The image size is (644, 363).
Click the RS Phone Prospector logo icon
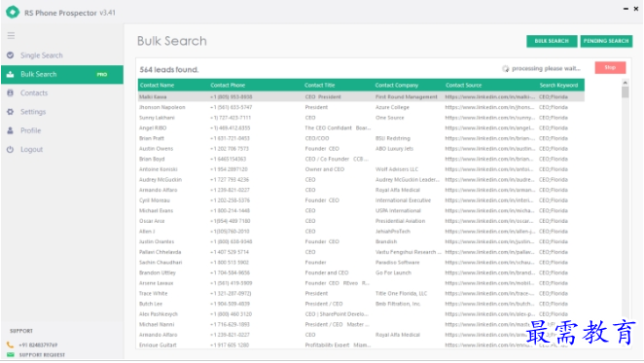coord(13,12)
